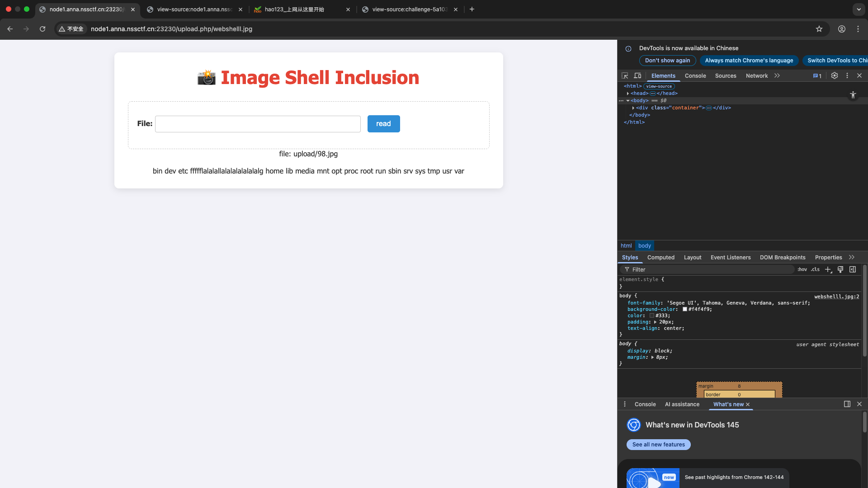
Task: Click the background-color #f4f4f9 swatch
Action: tap(685, 310)
